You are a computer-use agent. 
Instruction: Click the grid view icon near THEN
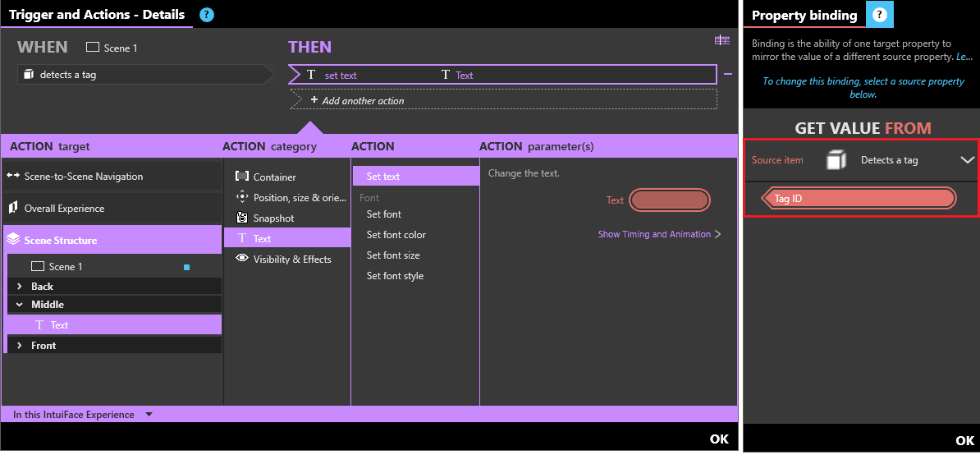[x=721, y=40]
